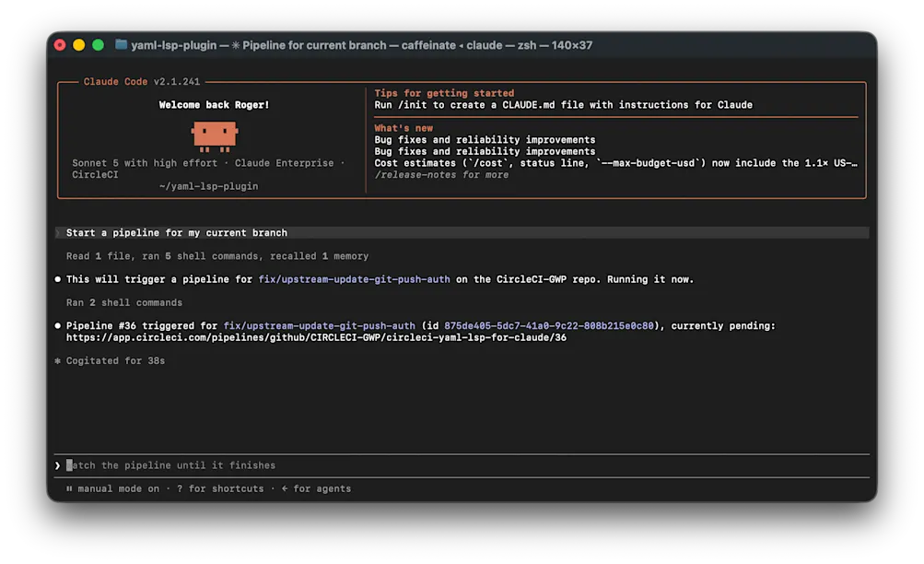The image size is (924, 564).
Task: Click the folder icon in the title bar
Action: 121,45
